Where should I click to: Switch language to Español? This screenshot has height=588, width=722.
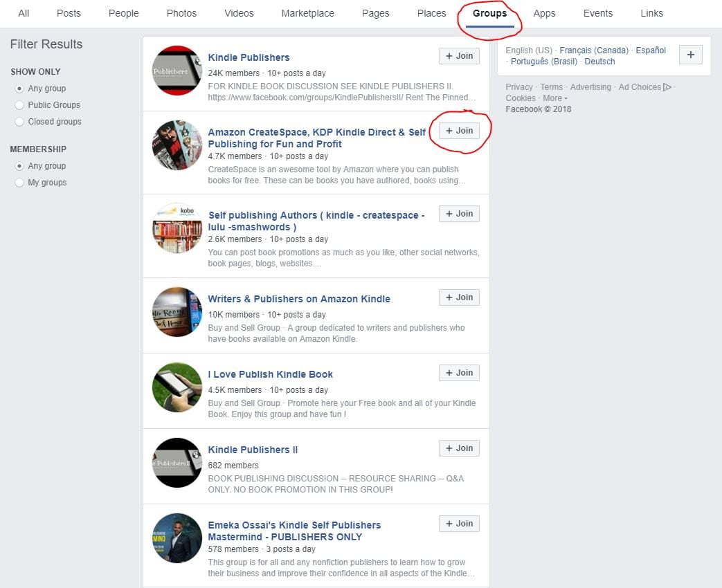point(651,50)
